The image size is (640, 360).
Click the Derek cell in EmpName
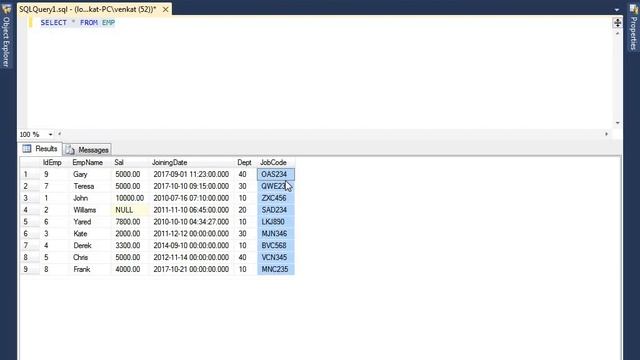click(x=90, y=245)
